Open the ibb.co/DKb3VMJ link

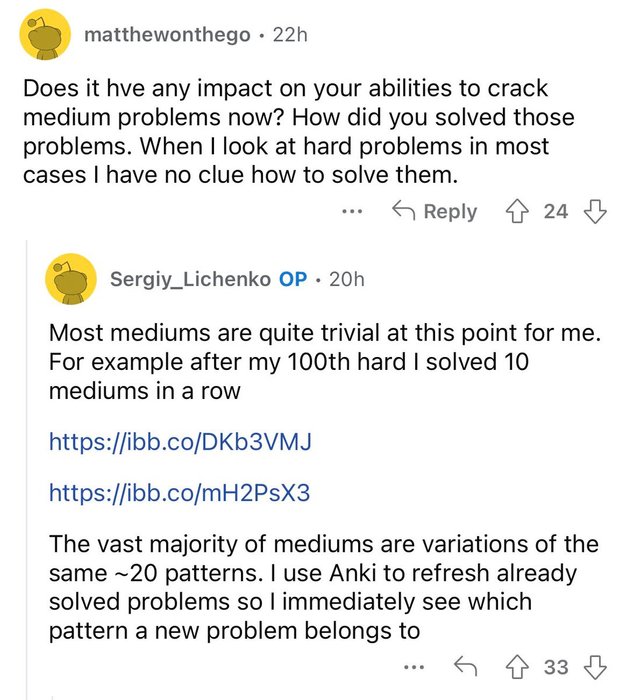tap(180, 442)
